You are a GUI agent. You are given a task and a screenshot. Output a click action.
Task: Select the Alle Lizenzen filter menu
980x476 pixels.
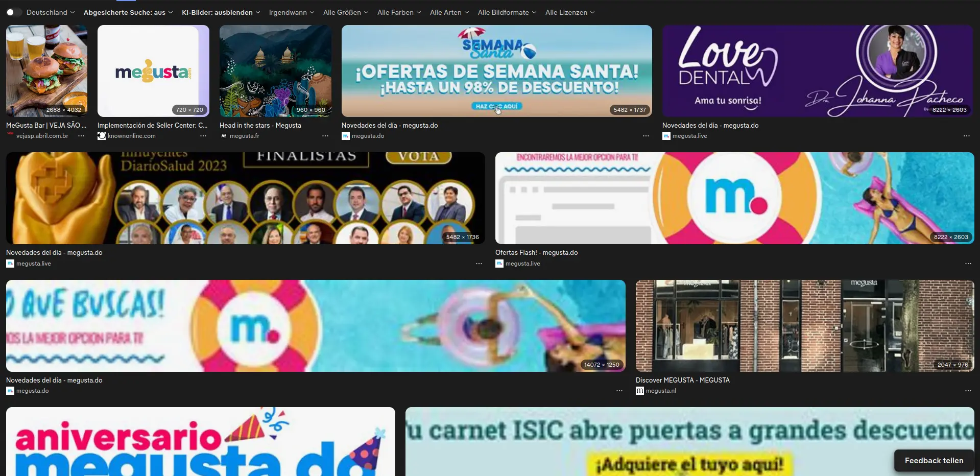pyautogui.click(x=569, y=12)
